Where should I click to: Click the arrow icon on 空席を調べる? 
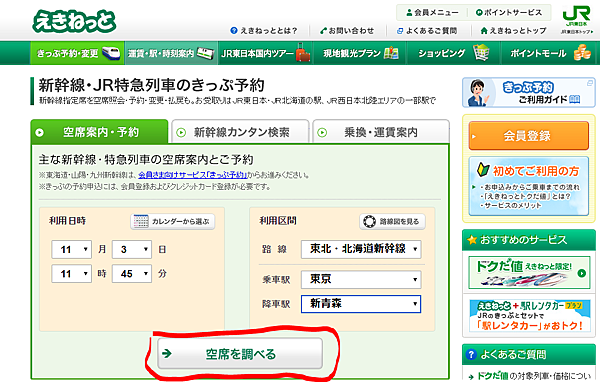(x=166, y=353)
